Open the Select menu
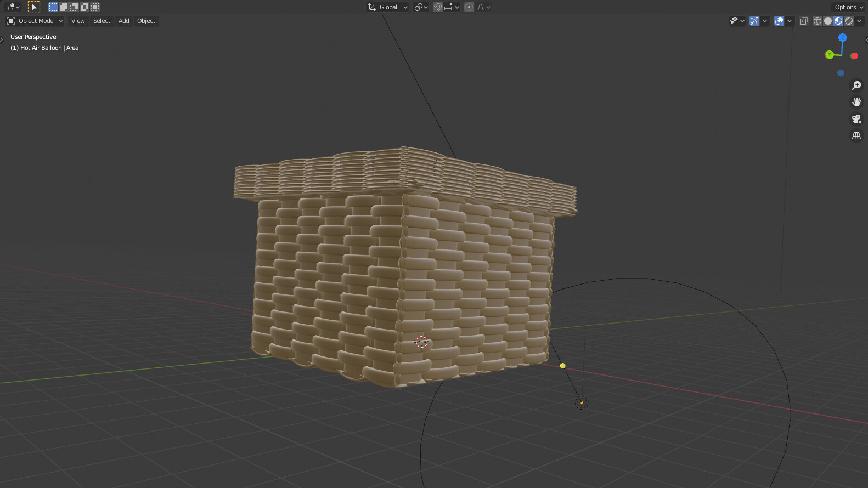 (x=102, y=21)
